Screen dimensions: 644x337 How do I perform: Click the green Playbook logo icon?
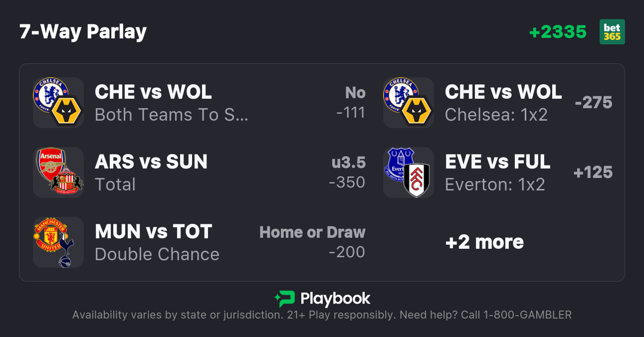[x=284, y=299]
